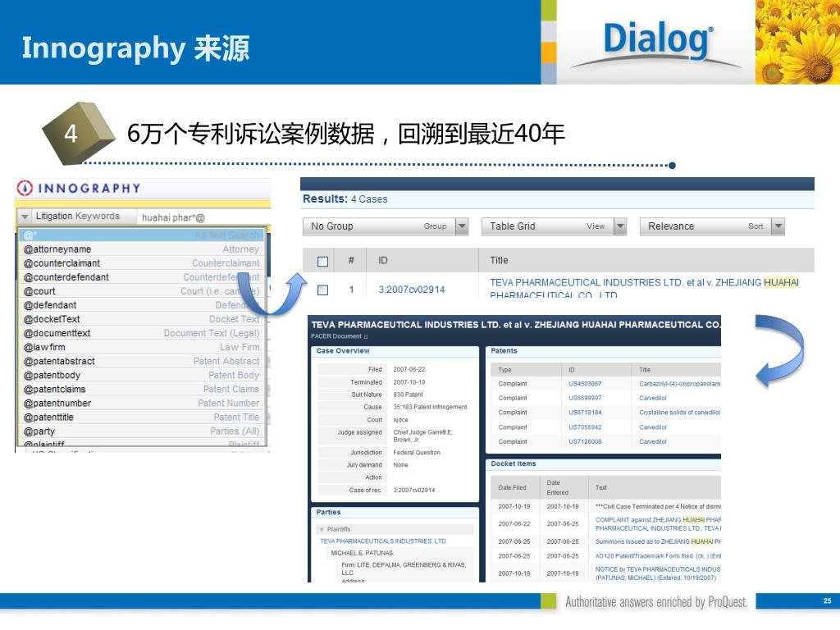Click attorney name MICHAEL E. PATUNAS
The image size is (840, 630).
coord(362,553)
